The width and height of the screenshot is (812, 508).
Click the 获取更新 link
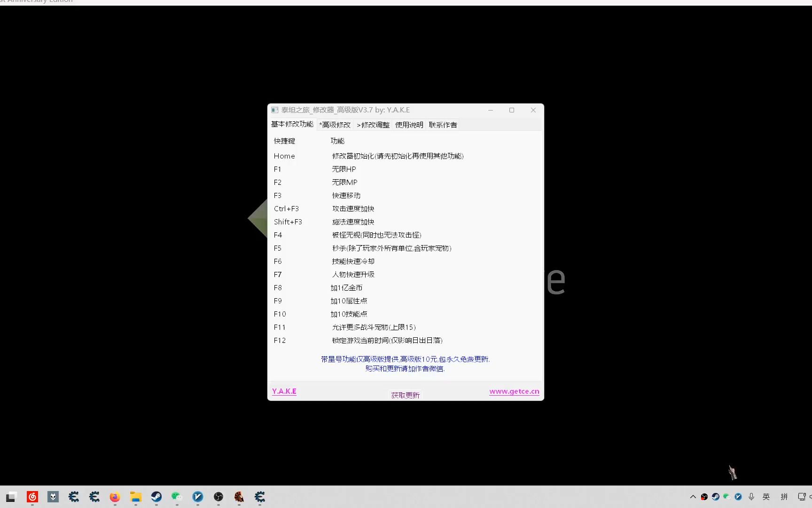pos(406,396)
